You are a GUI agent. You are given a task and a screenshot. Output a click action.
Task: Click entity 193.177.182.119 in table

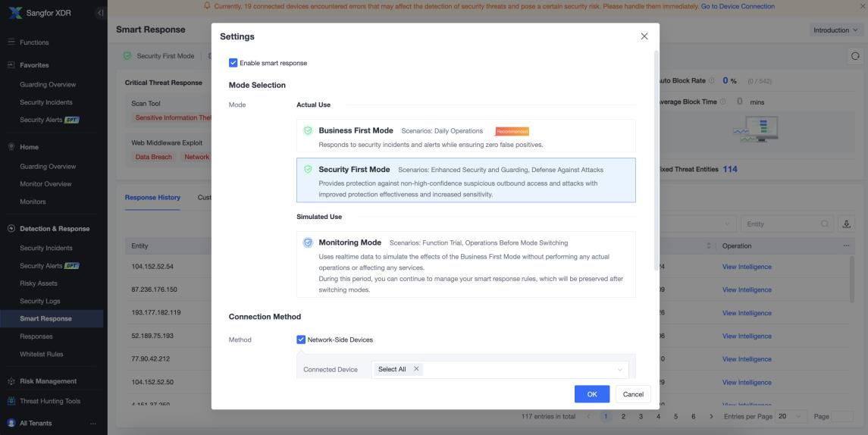point(156,313)
